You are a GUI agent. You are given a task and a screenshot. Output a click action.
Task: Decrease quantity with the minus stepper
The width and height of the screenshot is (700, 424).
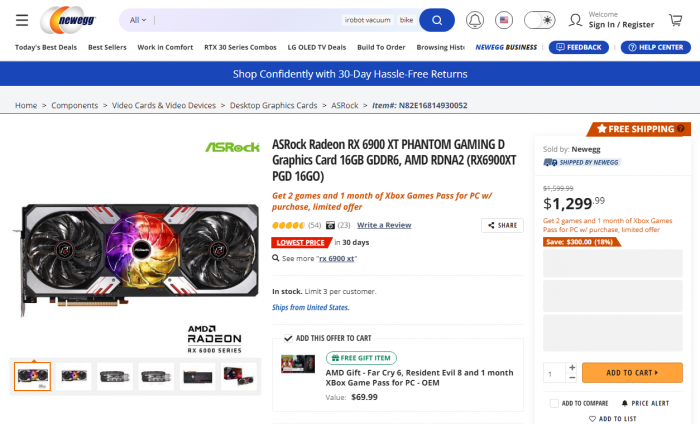coord(572,378)
